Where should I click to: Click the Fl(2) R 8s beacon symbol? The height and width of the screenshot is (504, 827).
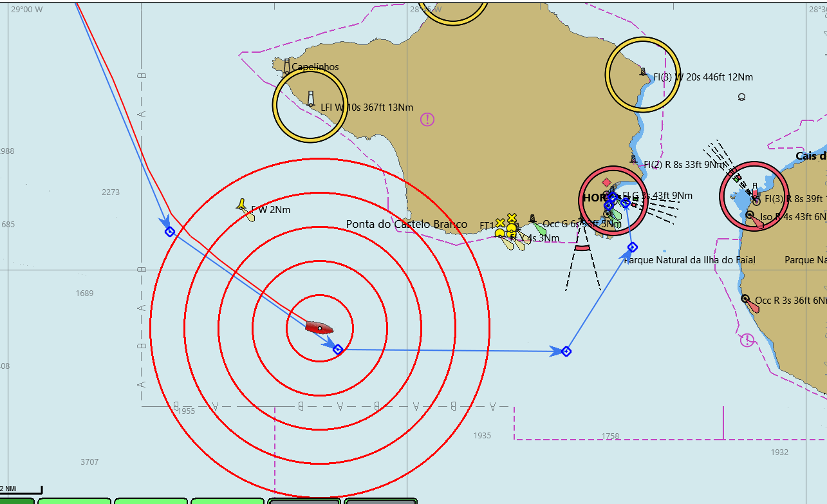tap(633, 159)
